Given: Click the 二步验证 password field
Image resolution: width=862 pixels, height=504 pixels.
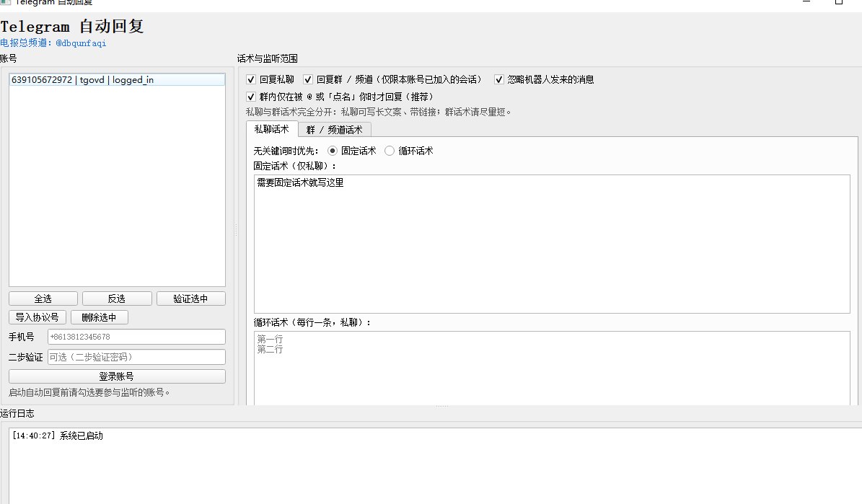Looking at the screenshot, I should pos(136,357).
